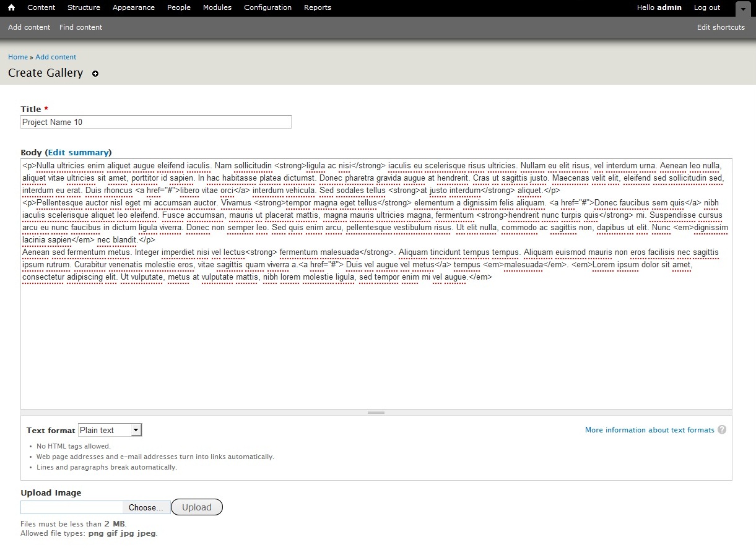Open the Structure menu
Viewport: 756px width, 550px height.
pyautogui.click(x=84, y=7)
